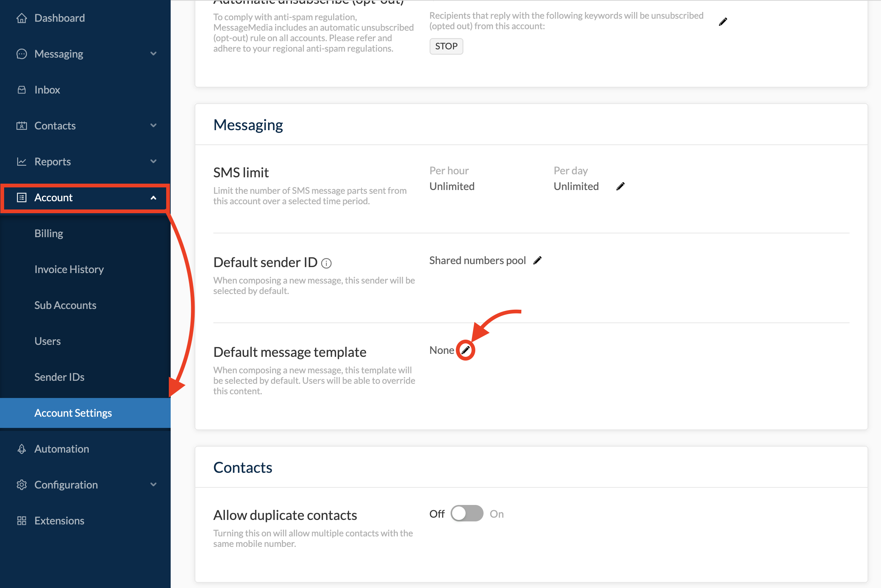Open the Billing submenu item
Image resolution: width=881 pixels, height=588 pixels.
point(49,233)
